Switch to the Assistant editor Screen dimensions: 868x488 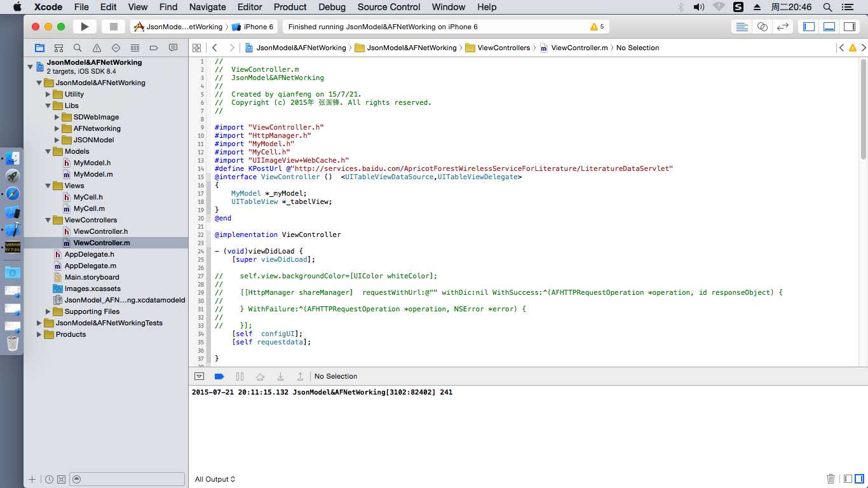click(763, 27)
